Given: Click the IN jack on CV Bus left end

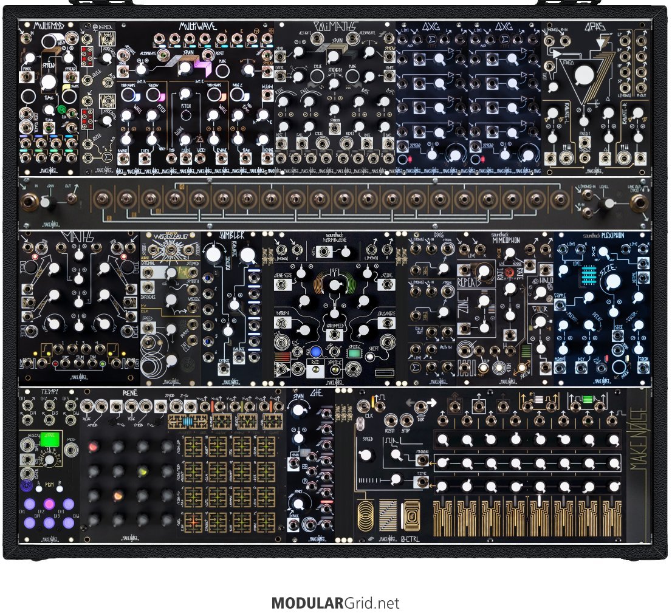Looking at the screenshot, I should tap(29, 201).
